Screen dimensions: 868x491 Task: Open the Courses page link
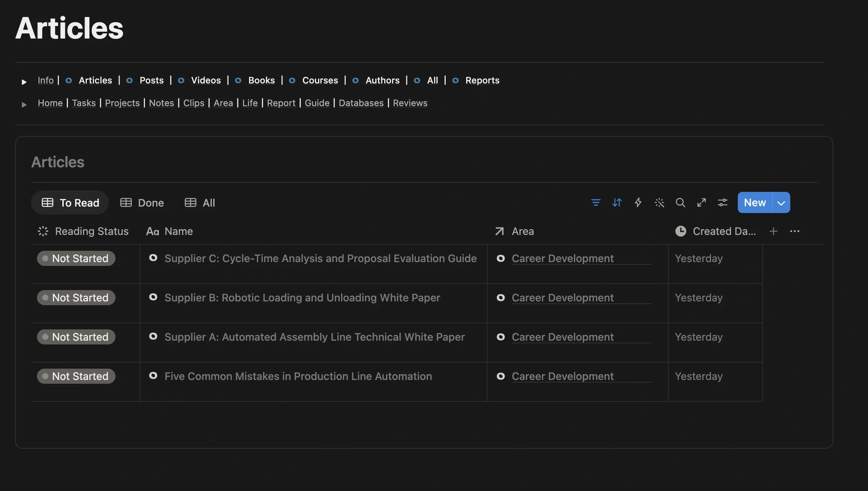coord(320,80)
